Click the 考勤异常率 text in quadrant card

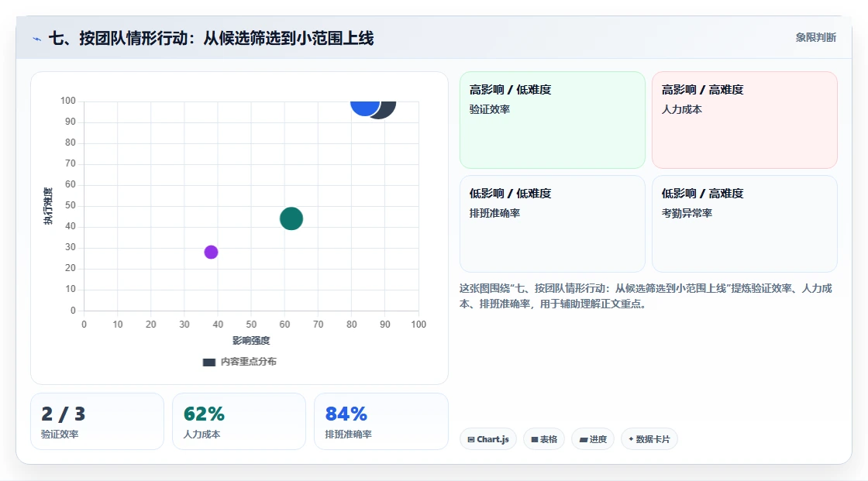687,213
